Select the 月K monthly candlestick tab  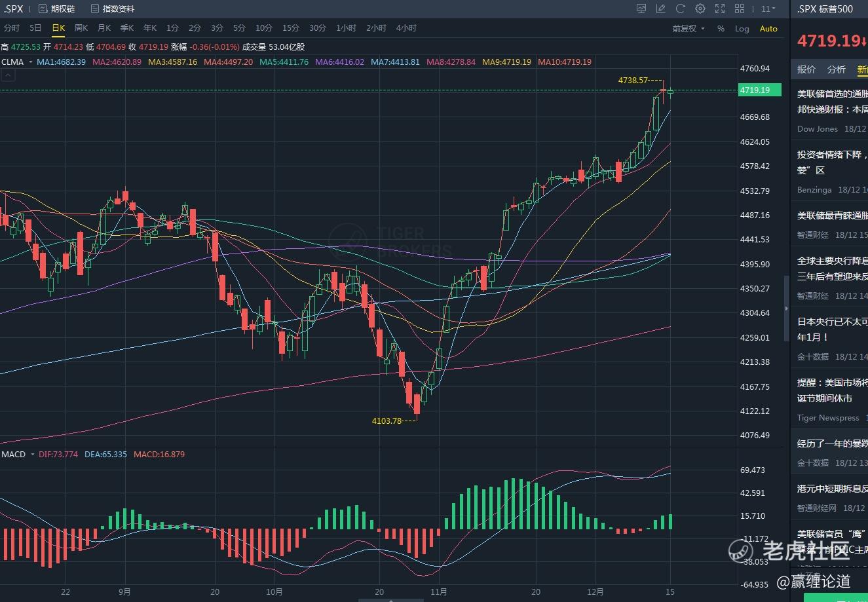104,28
